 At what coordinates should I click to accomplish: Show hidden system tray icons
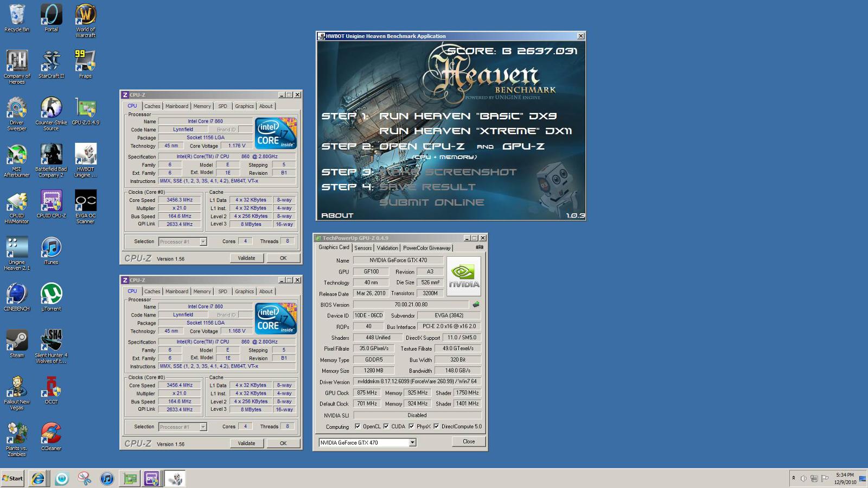tap(793, 478)
